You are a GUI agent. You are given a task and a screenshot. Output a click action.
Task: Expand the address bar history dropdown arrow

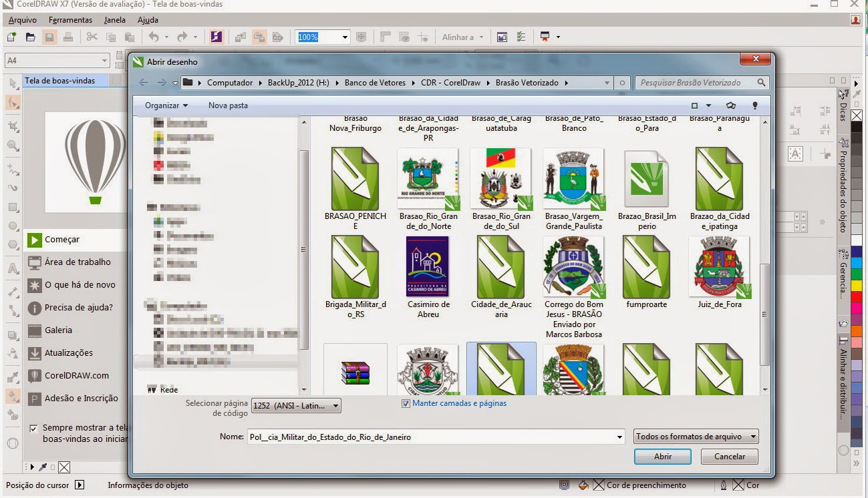(607, 83)
